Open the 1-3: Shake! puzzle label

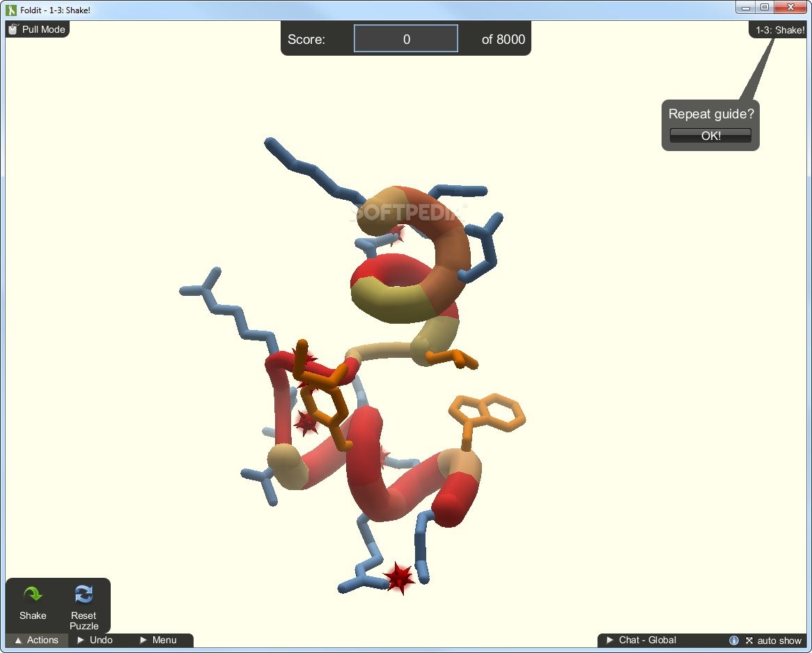pos(780,30)
